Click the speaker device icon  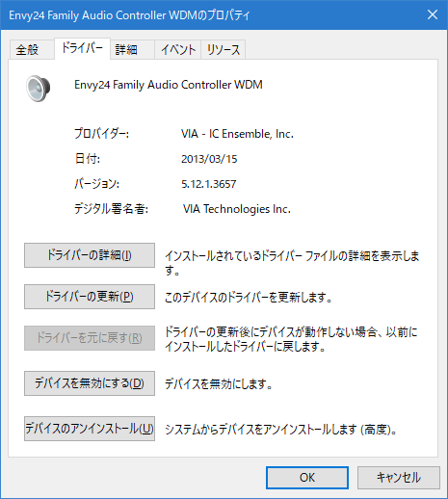(39, 89)
